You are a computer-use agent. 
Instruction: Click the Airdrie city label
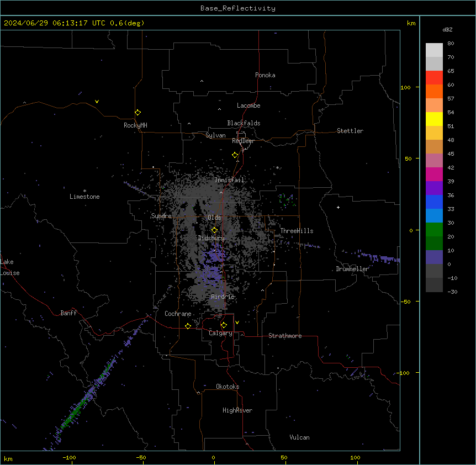[x=223, y=297]
